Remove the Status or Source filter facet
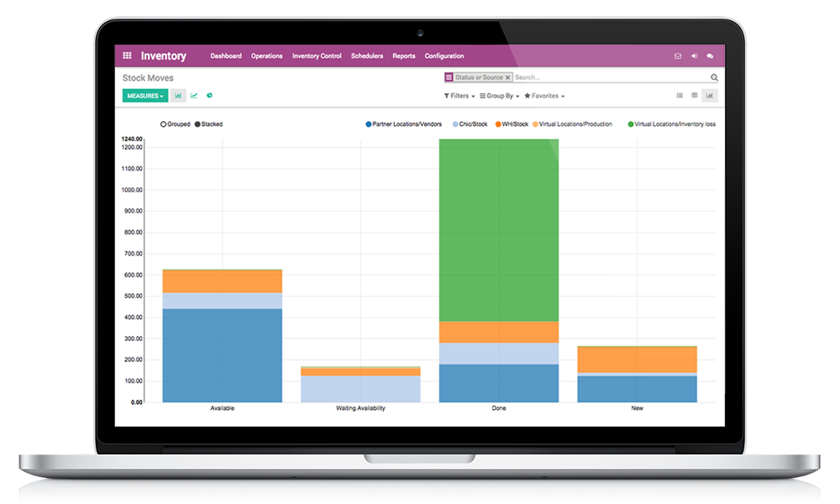 (507, 77)
